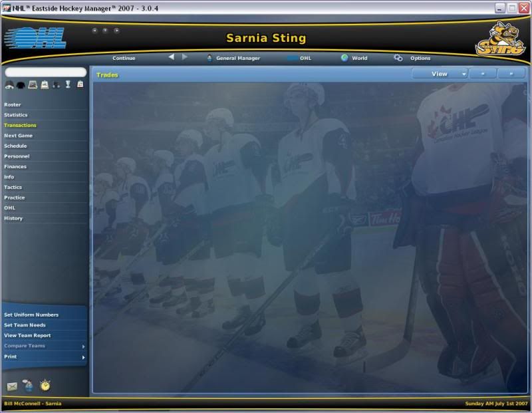Open Practice in the sidebar

tap(14, 198)
